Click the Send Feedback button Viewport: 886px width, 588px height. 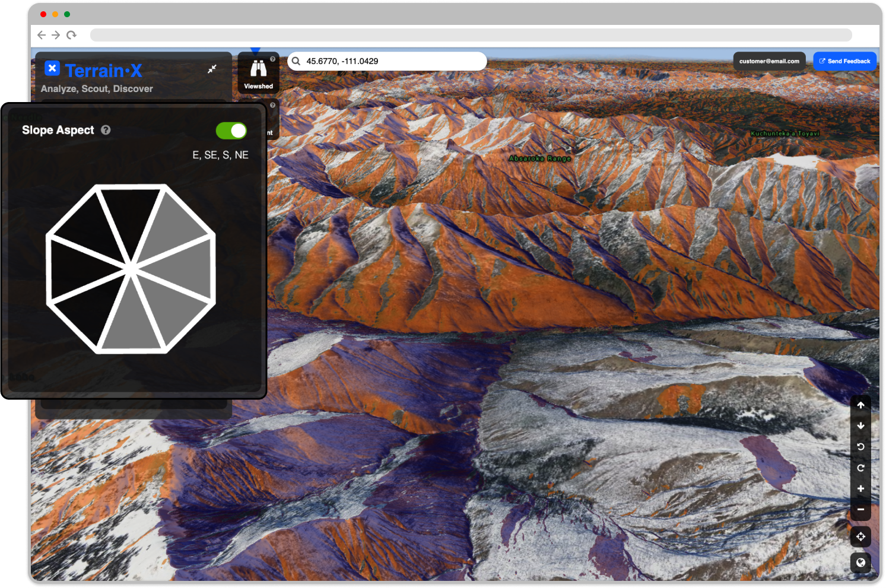click(845, 61)
